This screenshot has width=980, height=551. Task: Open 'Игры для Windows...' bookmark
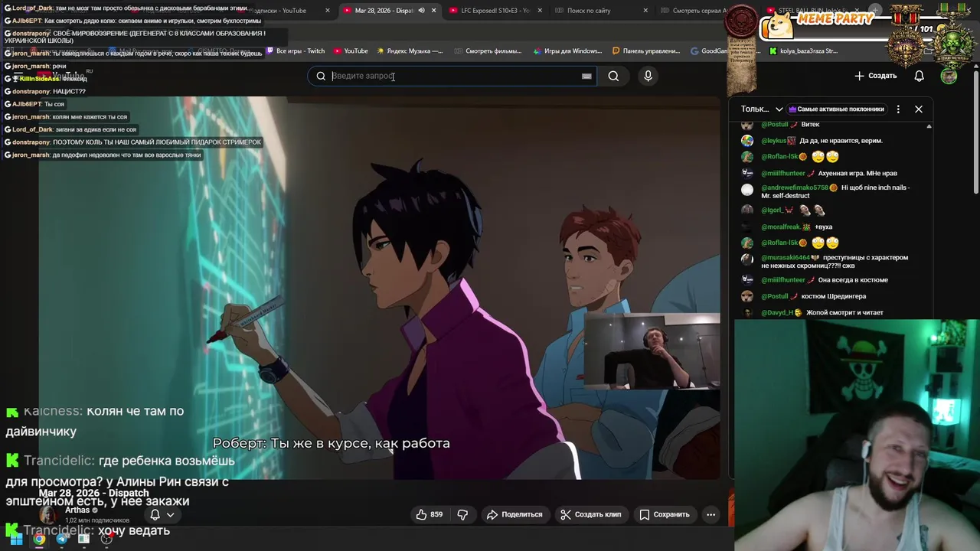pyautogui.click(x=567, y=51)
